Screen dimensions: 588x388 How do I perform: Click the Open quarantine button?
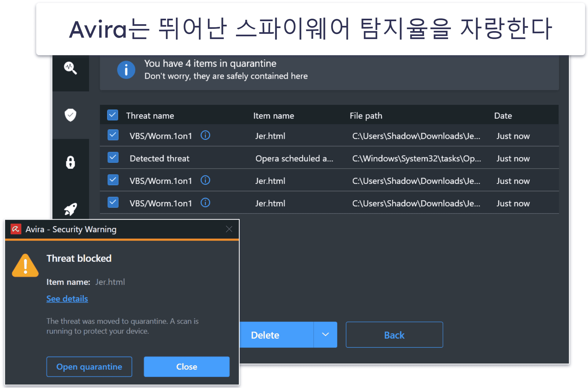89,367
